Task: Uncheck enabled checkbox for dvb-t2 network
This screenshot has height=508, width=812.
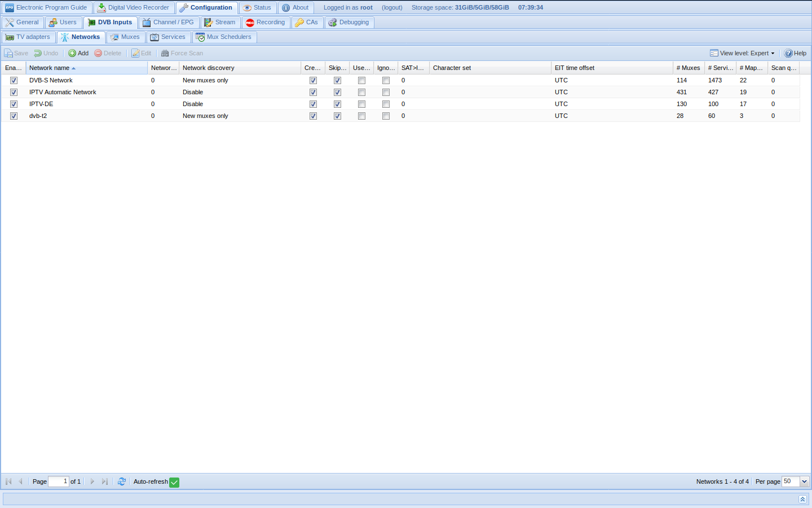Action: [x=14, y=116]
